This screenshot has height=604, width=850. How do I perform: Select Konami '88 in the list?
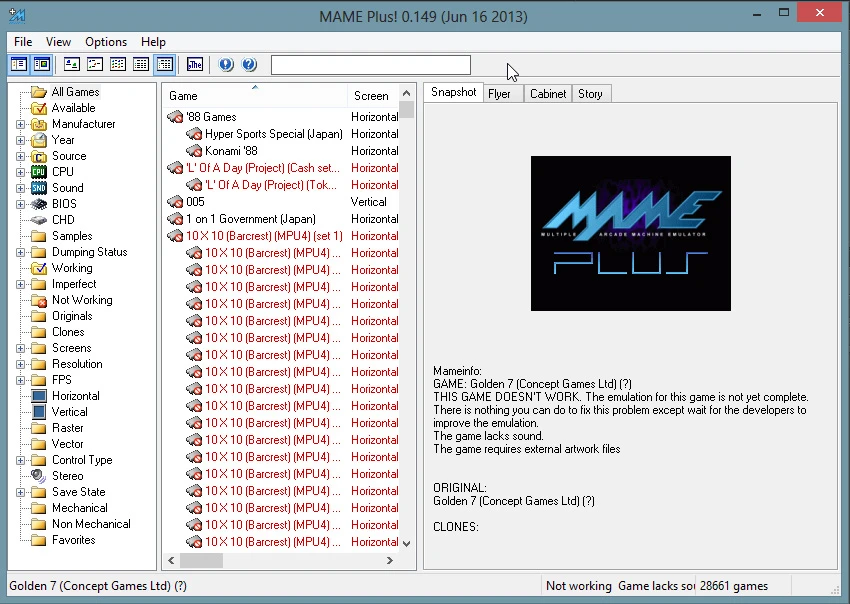tap(231, 151)
